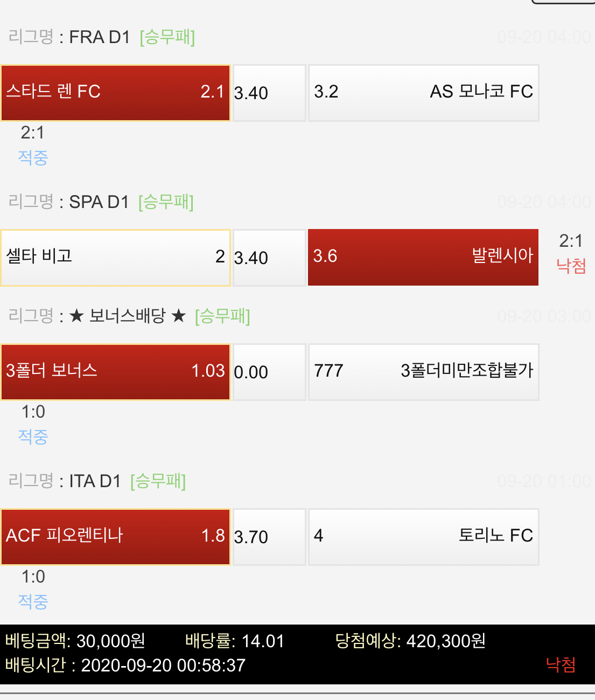Click the 3.70 draw odds box
595x700 pixels.
269,537
